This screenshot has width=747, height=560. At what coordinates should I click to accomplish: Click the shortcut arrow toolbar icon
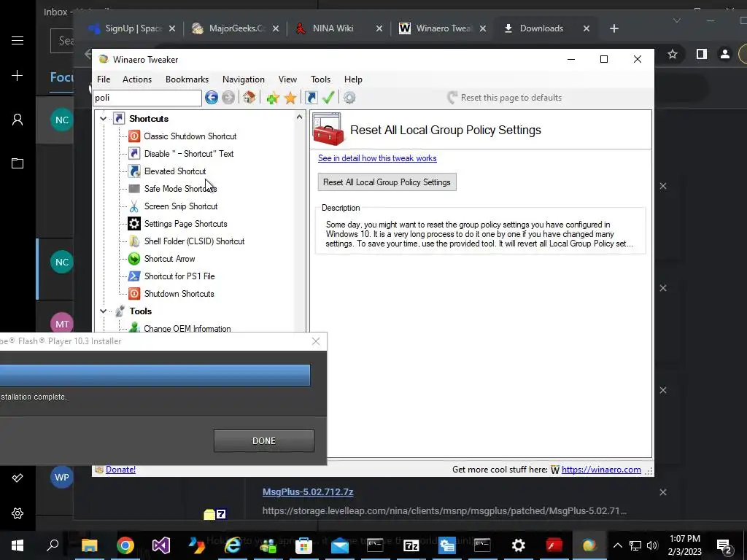pyautogui.click(x=311, y=98)
